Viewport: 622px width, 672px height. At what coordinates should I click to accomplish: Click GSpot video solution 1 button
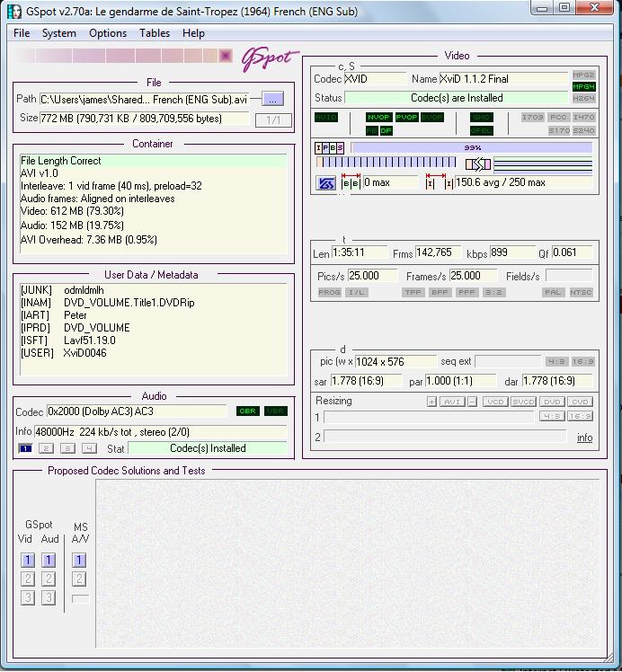pyautogui.click(x=28, y=560)
